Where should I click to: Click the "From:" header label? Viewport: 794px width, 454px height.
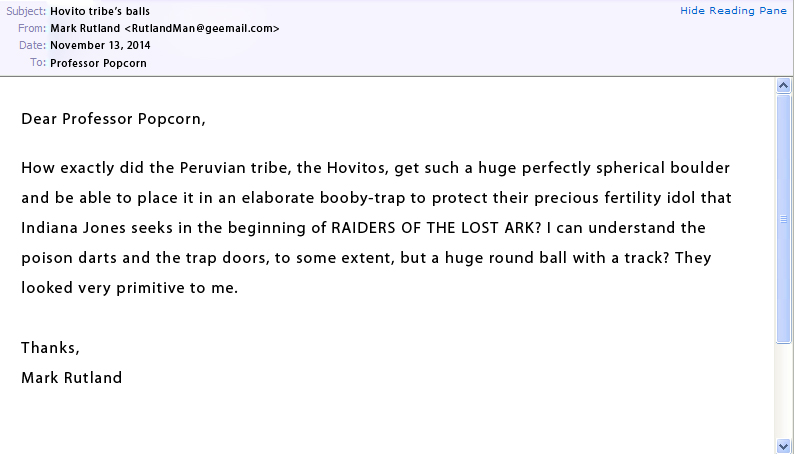click(32, 28)
